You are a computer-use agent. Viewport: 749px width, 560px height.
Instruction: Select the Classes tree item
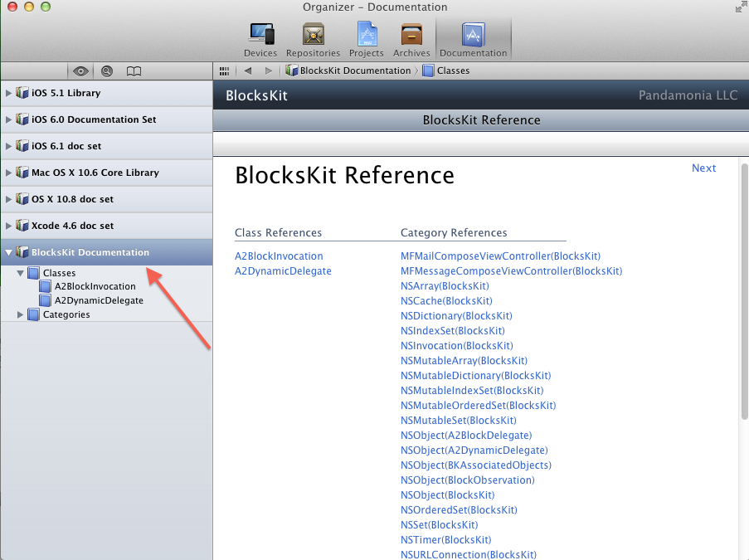point(59,273)
